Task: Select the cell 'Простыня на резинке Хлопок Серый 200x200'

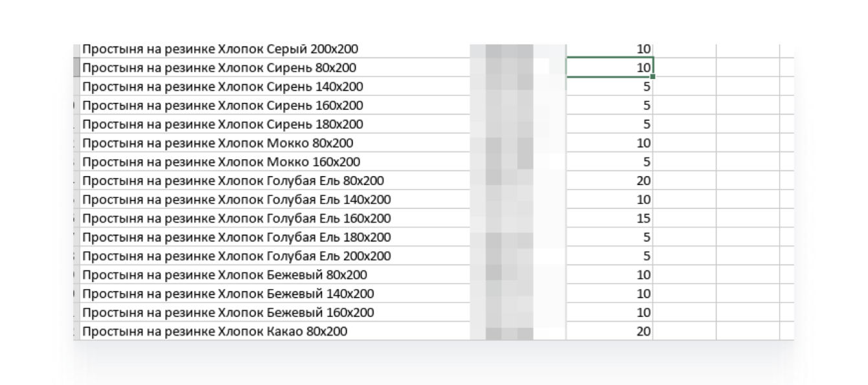Action: [220, 49]
